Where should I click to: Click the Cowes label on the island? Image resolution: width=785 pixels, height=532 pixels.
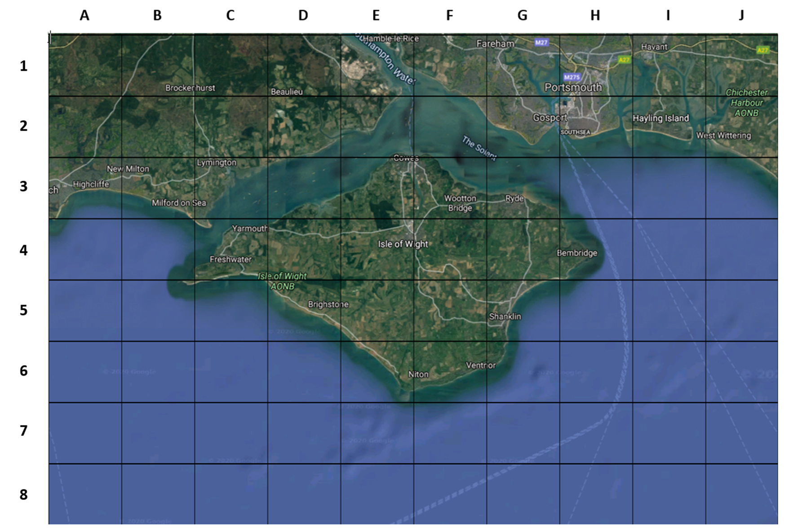click(406, 158)
